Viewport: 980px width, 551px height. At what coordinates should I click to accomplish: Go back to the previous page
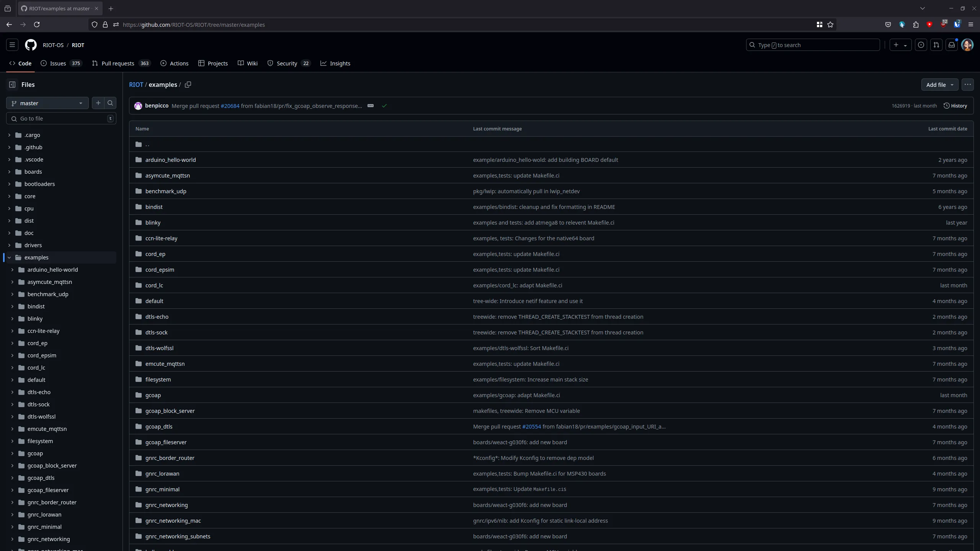click(x=9, y=24)
